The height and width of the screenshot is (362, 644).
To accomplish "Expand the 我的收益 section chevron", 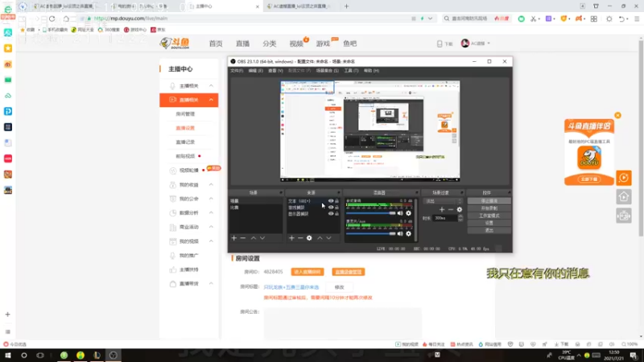I will click(x=211, y=185).
